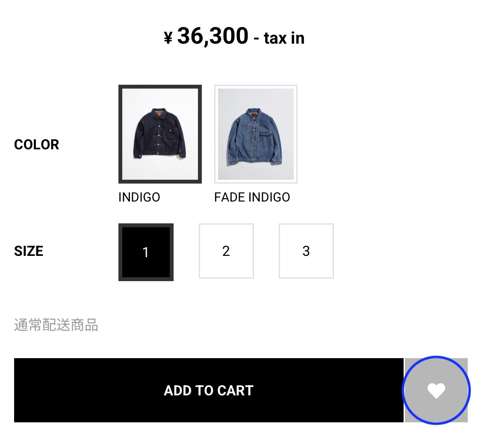
Task: Pick size 1 option
Action: (146, 252)
